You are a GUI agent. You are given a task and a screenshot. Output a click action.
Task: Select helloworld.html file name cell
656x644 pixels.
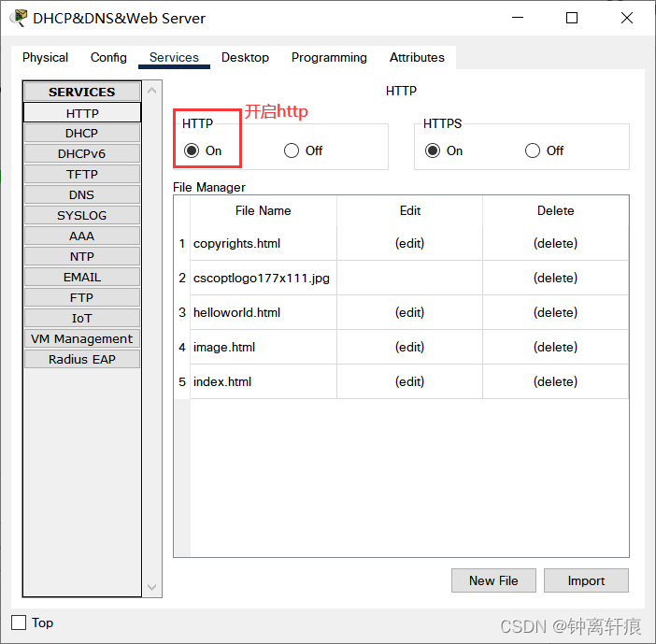click(264, 312)
